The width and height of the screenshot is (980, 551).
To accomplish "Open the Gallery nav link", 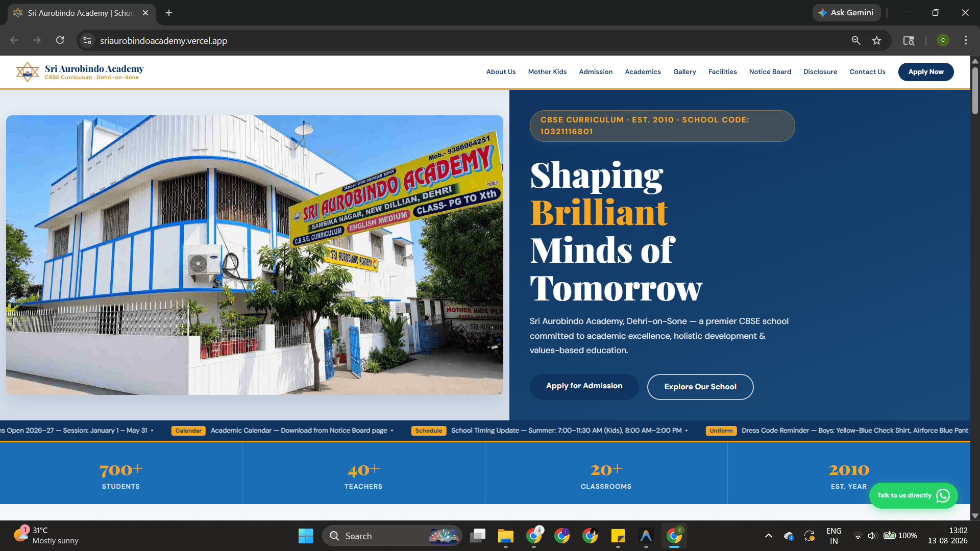I will [684, 72].
